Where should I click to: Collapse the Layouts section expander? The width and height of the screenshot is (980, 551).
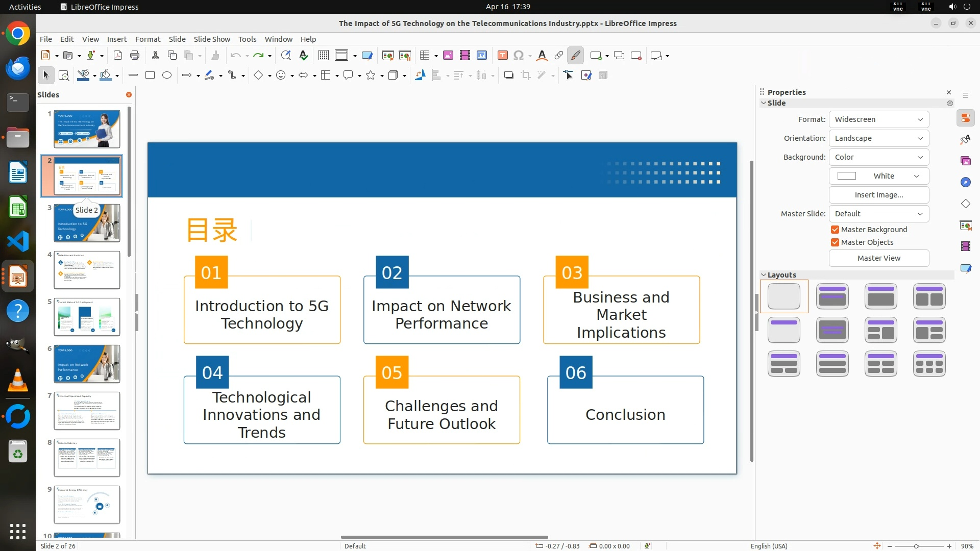[x=764, y=275]
